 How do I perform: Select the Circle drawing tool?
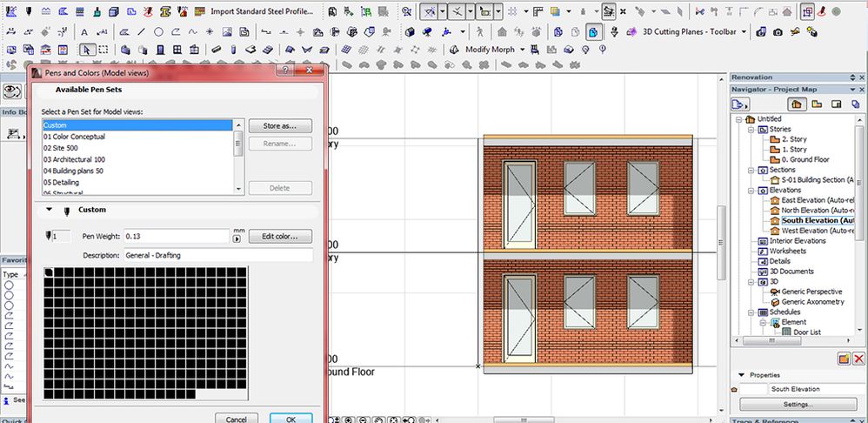coord(158,31)
